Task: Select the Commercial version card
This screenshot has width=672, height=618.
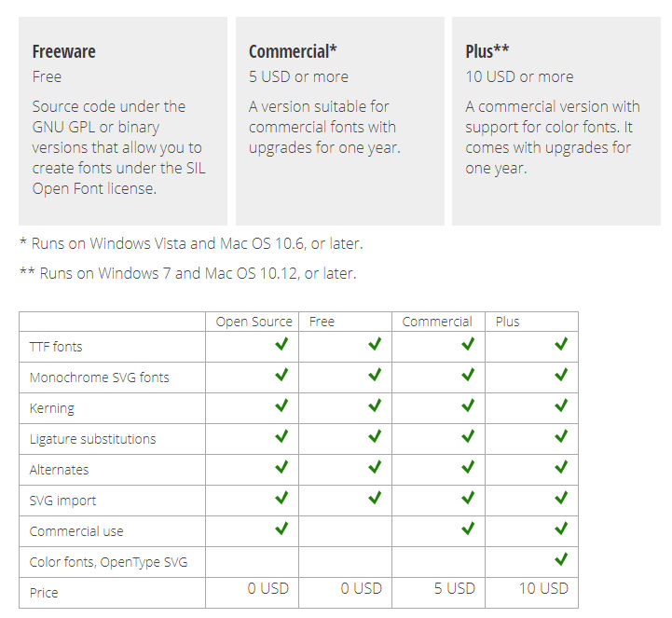Action: 339,120
